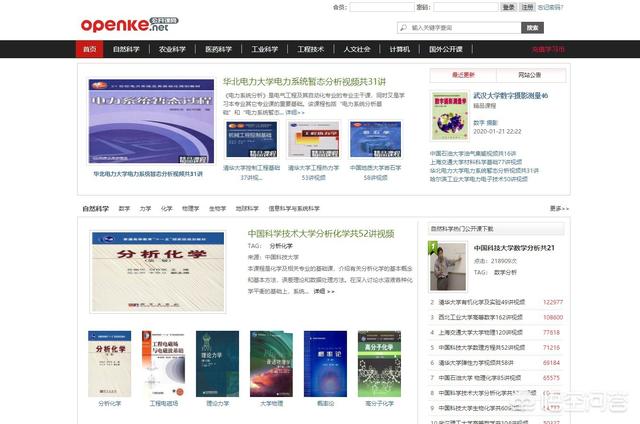This screenshot has height=424, width=640.
Task: Open rank 7 中国石油大学物理化学85讲视频
Action: tap(480, 378)
